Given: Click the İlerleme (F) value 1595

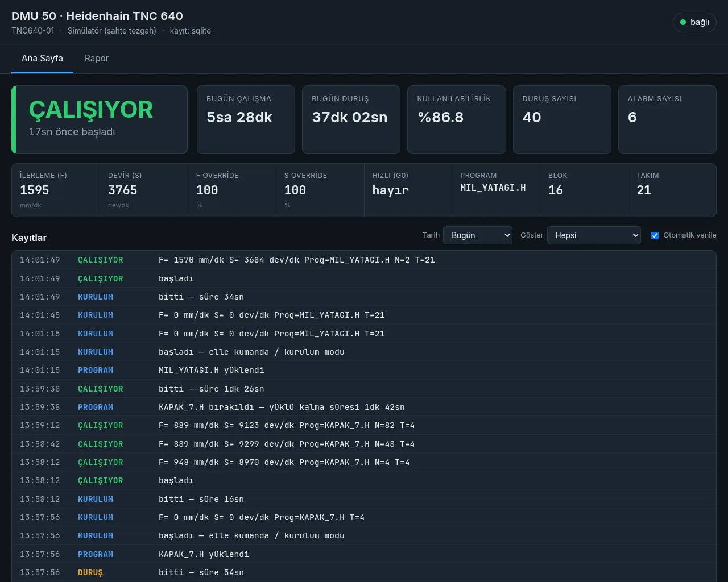Looking at the screenshot, I should (x=35, y=190).
